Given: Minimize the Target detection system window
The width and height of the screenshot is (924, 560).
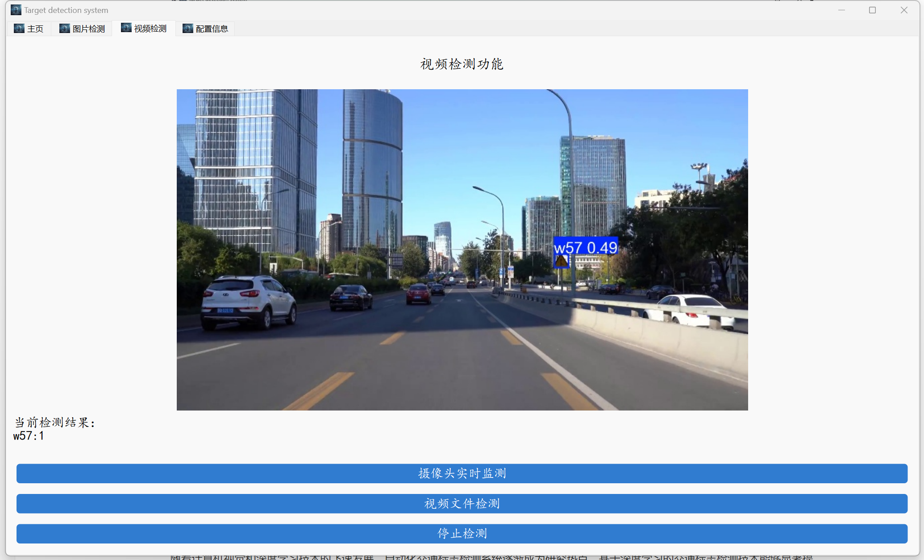Looking at the screenshot, I should 841,10.
